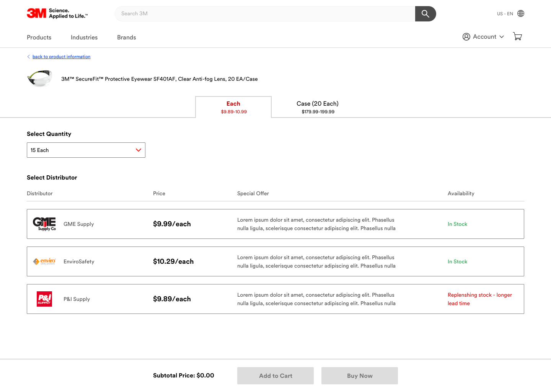Click the Select Distributor heading

(52, 178)
